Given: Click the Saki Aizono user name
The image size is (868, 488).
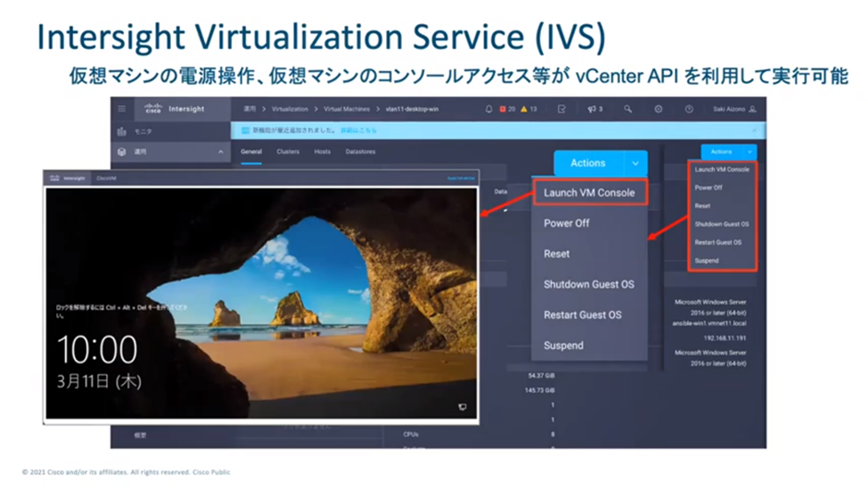Looking at the screenshot, I should tap(729, 109).
